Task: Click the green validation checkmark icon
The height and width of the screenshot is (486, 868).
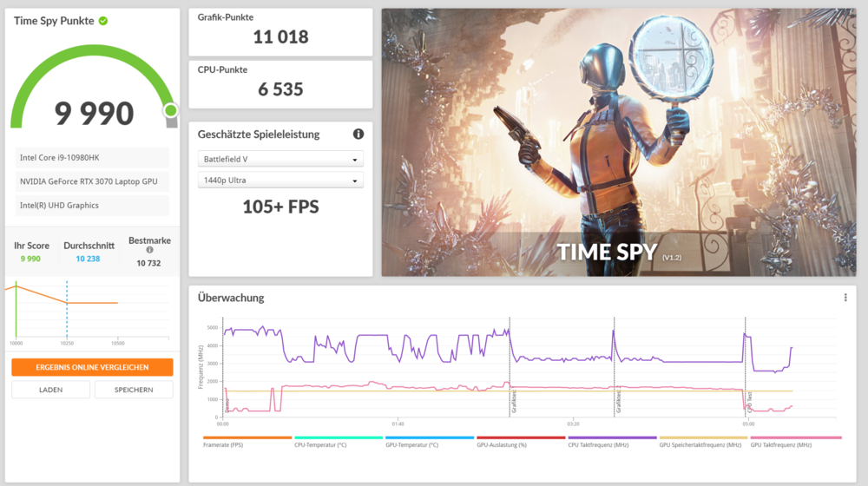Action: tap(103, 20)
